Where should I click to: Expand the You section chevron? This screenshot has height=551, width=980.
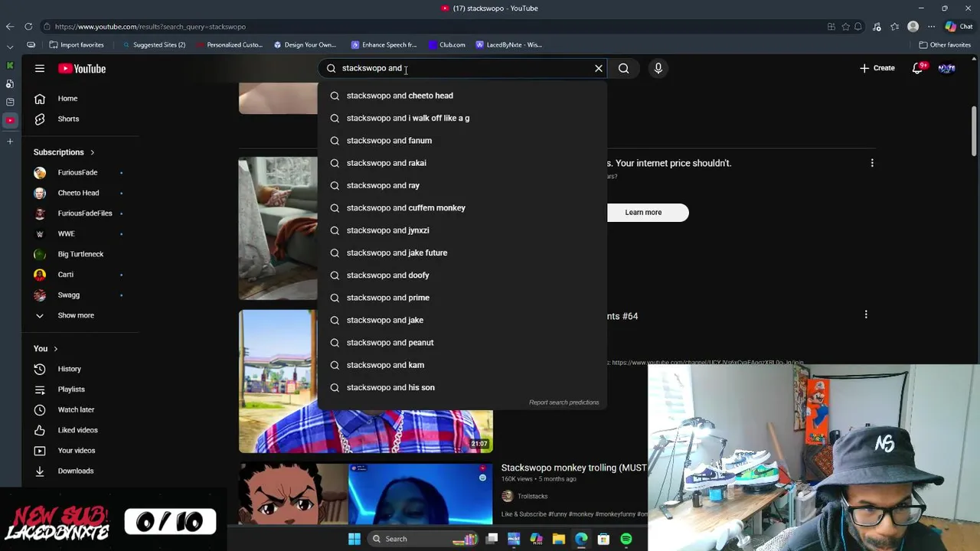point(55,349)
